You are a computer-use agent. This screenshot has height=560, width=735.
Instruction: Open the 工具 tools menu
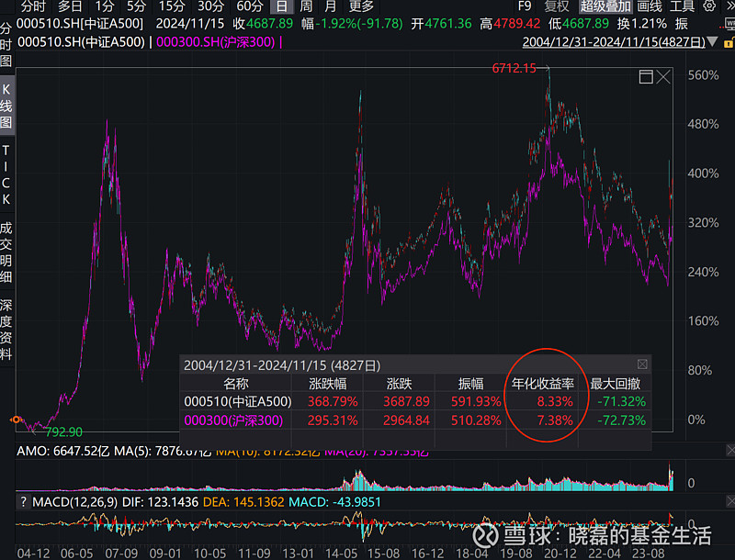coord(682,6)
